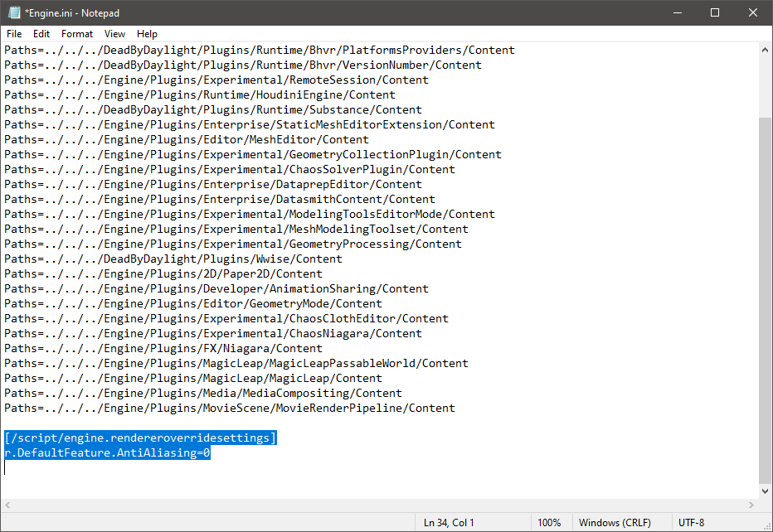
Task: Click the vertical scrollbar up arrow
Action: [x=765, y=51]
